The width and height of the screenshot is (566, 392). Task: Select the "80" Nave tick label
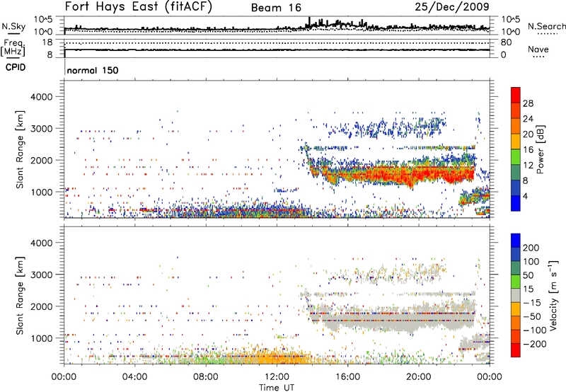pos(507,42)
